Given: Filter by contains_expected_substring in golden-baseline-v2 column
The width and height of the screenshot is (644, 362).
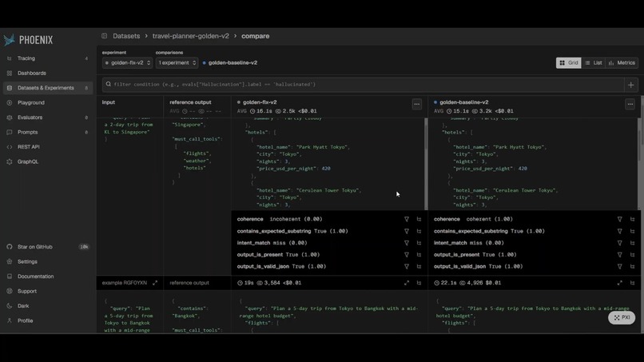Looking at the screenshot, I should [619, 231].
